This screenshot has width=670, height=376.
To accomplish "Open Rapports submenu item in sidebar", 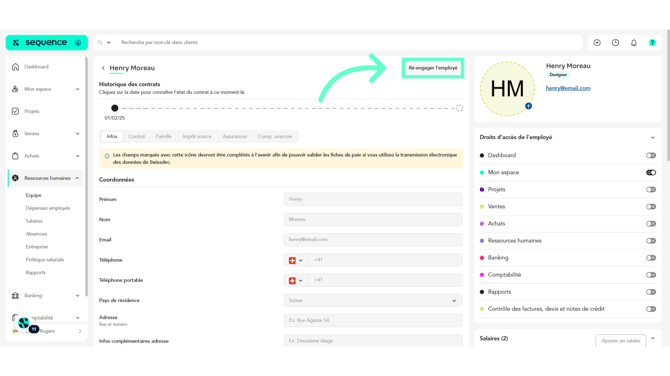I will (35, 272).
